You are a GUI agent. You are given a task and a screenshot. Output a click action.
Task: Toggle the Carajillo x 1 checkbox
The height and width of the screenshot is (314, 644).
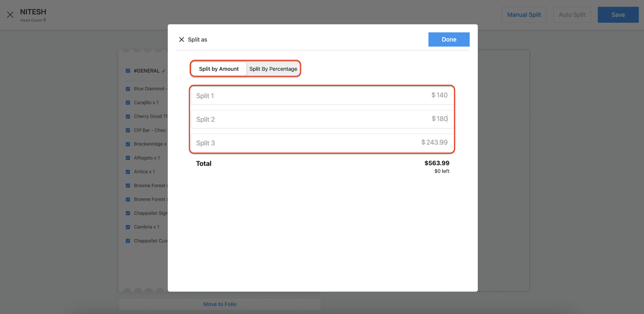click(128, 103)
